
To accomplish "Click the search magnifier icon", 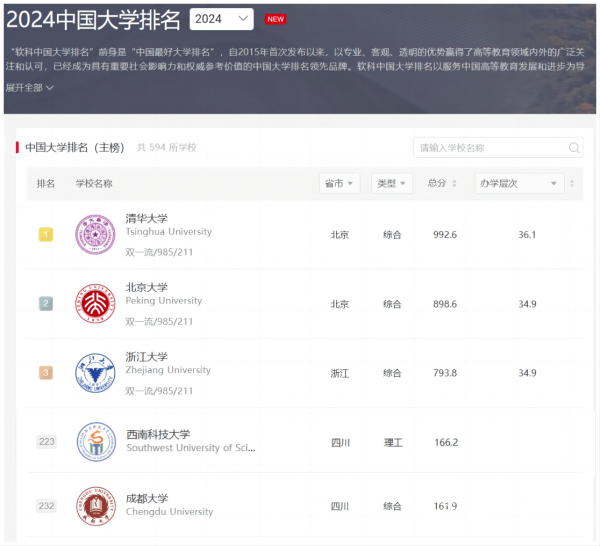I will pyautogui.click(x=574, y=148).
